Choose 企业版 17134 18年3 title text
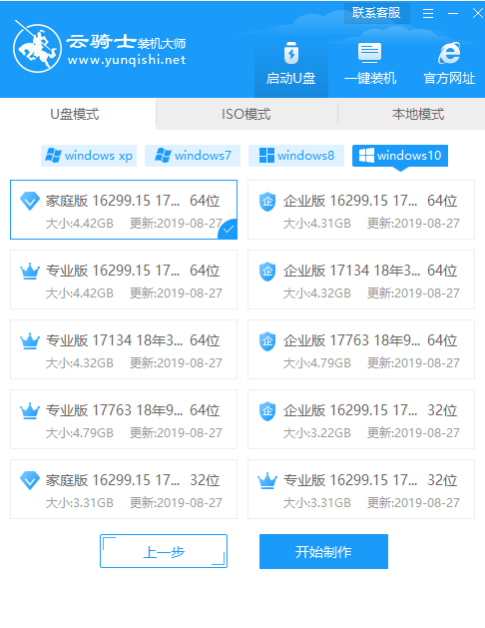485x628 pixels. coord(370,271)
